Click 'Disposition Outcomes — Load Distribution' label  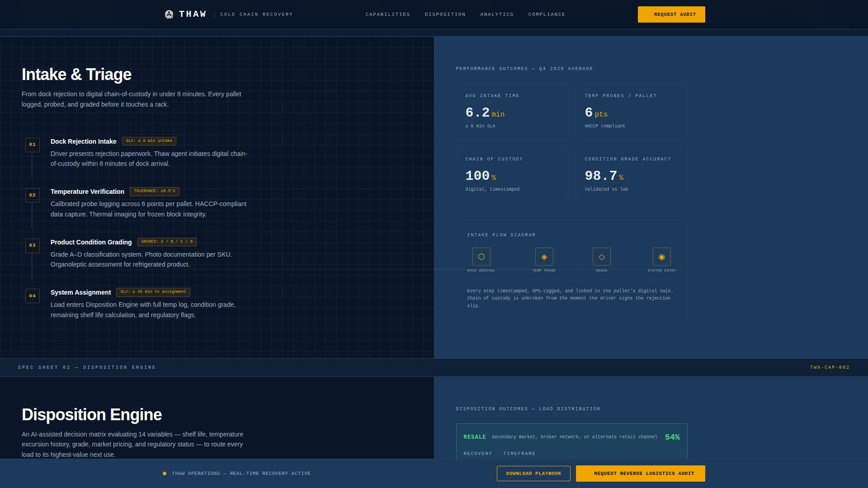click(x=528, y=409)
